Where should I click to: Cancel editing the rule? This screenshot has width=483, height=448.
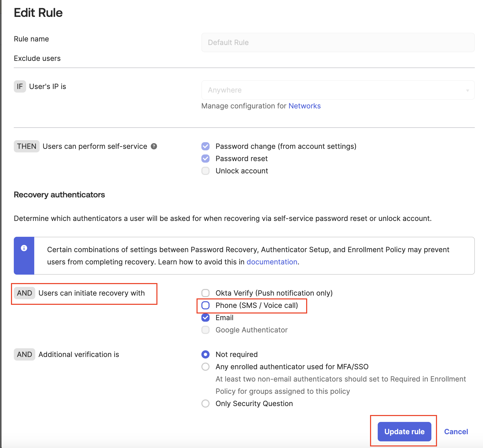(456, 432)
